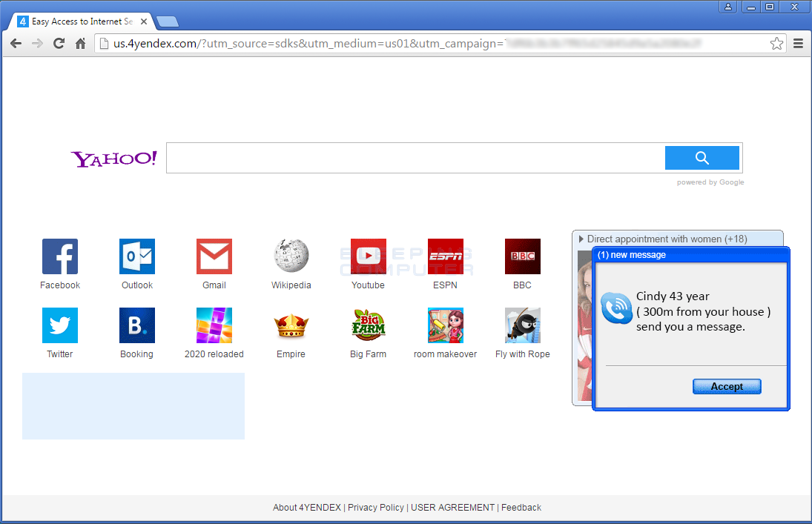Open the USER AGREEMENT footer link

[452, 508]
